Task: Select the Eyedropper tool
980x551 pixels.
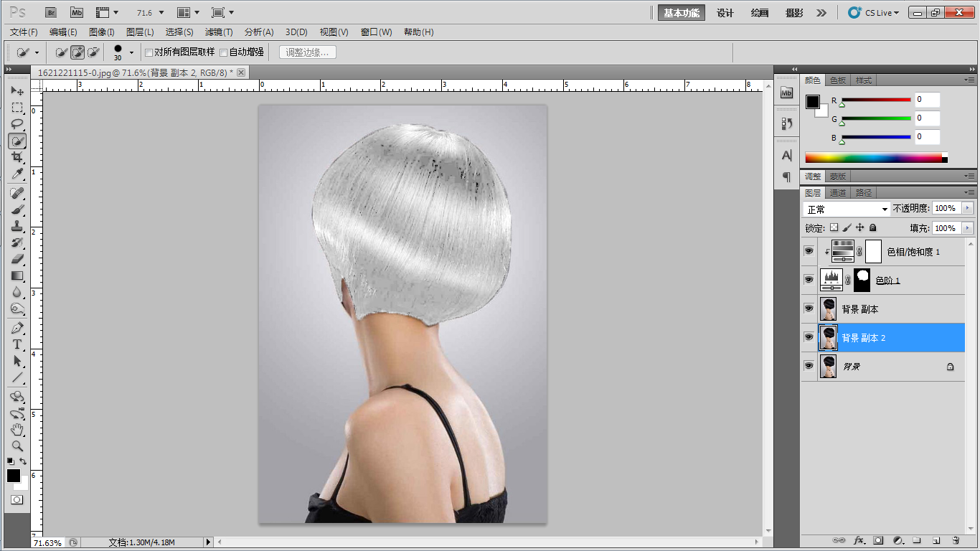Action: [x=17, y=174]
